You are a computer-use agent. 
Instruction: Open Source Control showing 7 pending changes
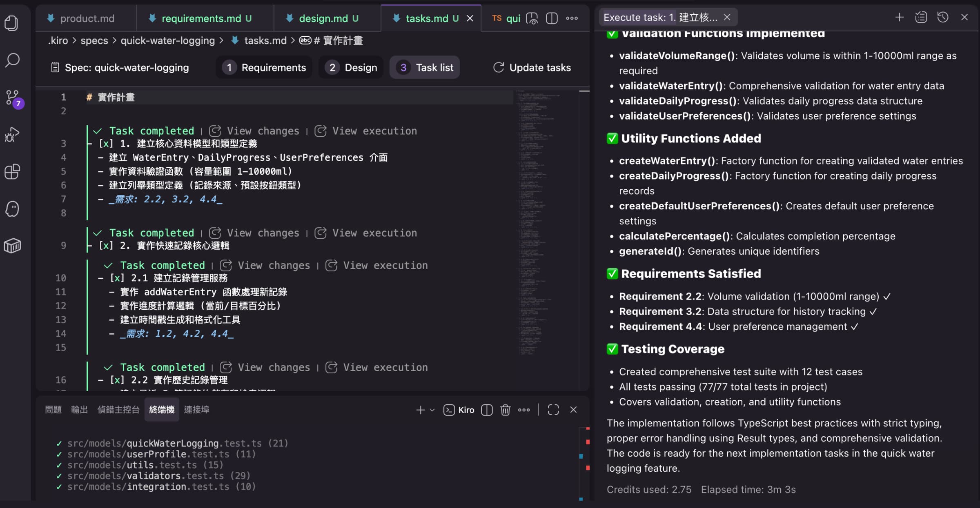[12, 97]
